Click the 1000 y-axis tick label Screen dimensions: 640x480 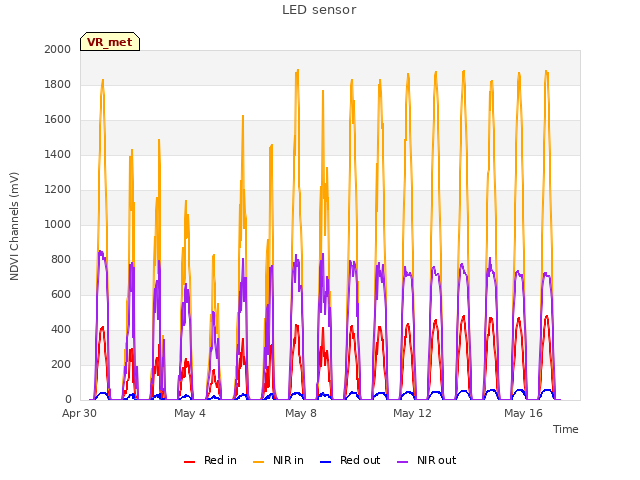coord(58,224)
